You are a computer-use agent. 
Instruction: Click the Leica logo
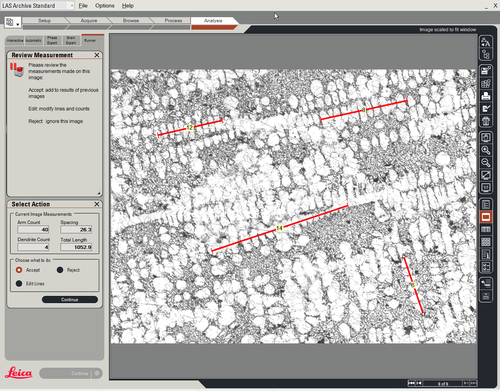[19, 373]
